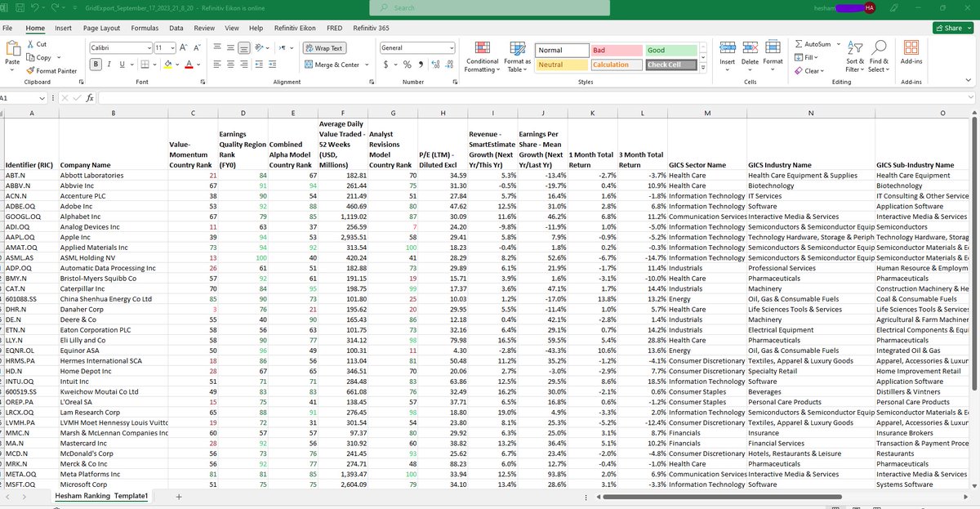Toggle Underline formatting
Viewport: 980px width, 509px height.
point(122,65)
